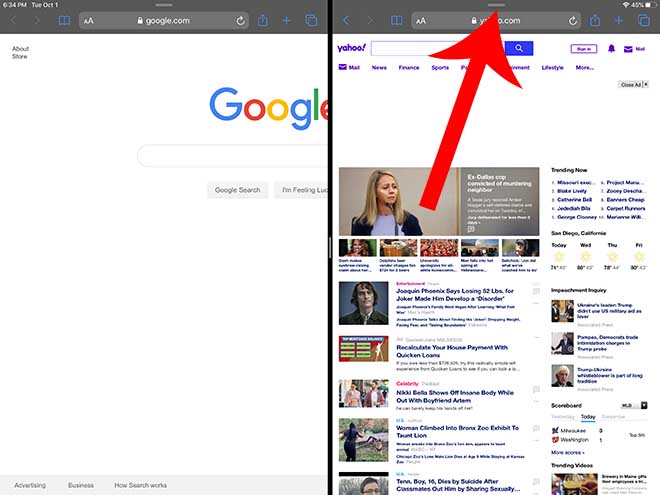This screenshot has height=495, width=660.
Task: Go back in Yahoo pane
Action: click(345, 20)
